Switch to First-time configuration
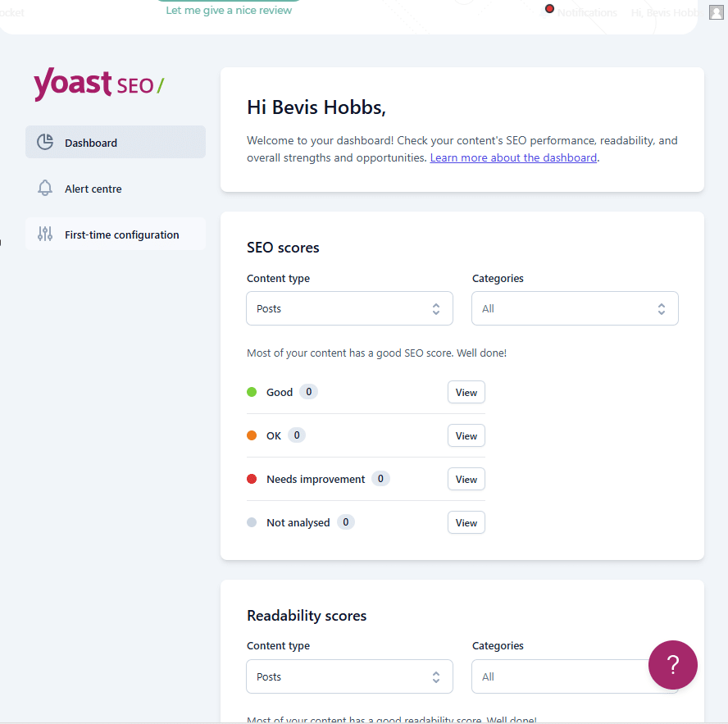This screenshot has height=724, width=728. tap(121, 234)
